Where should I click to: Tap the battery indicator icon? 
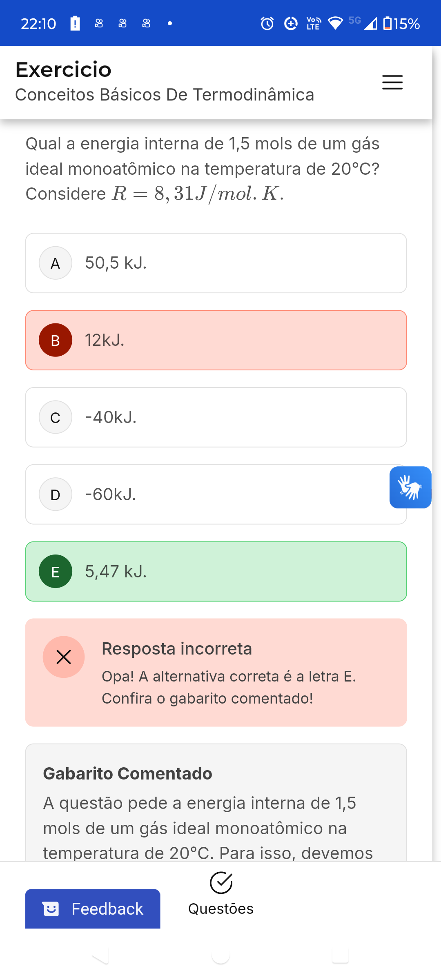pos(387,23)
